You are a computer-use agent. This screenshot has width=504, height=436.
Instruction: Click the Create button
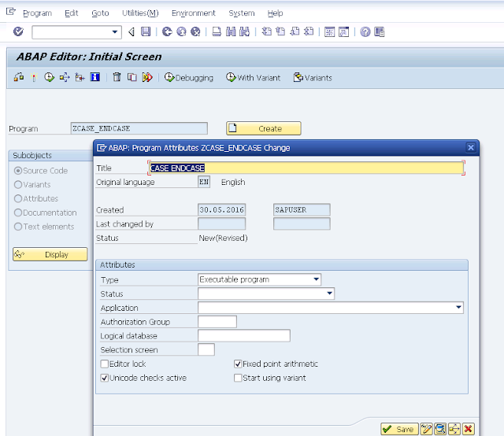click(x=264, y=128)
